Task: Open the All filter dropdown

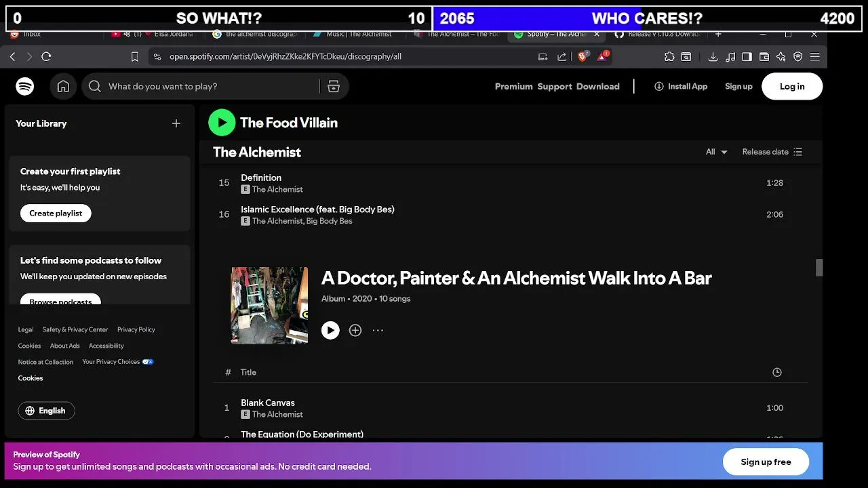Action: (x=716, y=152)
